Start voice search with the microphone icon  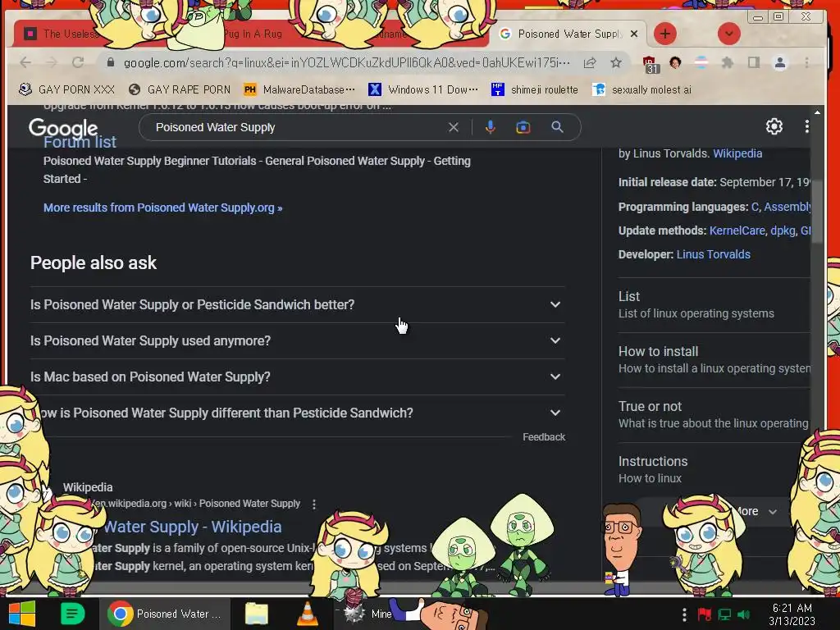point(491,127)
